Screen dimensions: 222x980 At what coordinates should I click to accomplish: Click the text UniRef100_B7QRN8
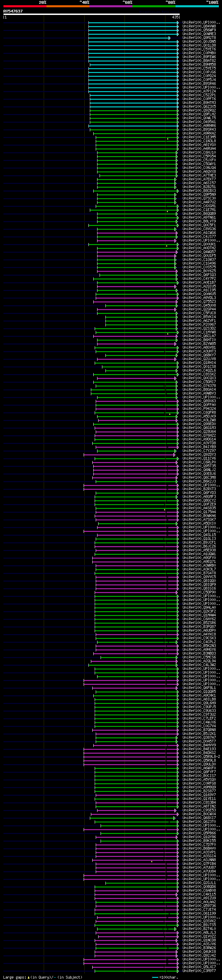coord(199,730)
